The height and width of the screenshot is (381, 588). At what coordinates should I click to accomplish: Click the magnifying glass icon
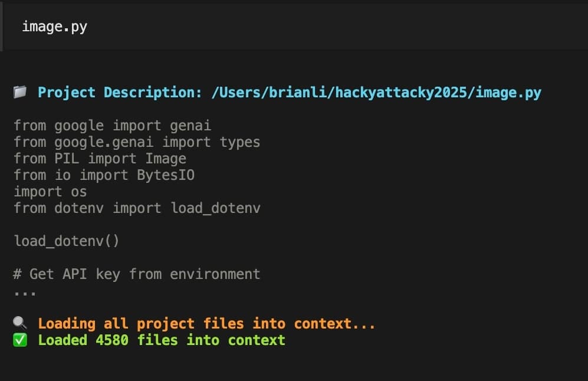coord(20,323)
